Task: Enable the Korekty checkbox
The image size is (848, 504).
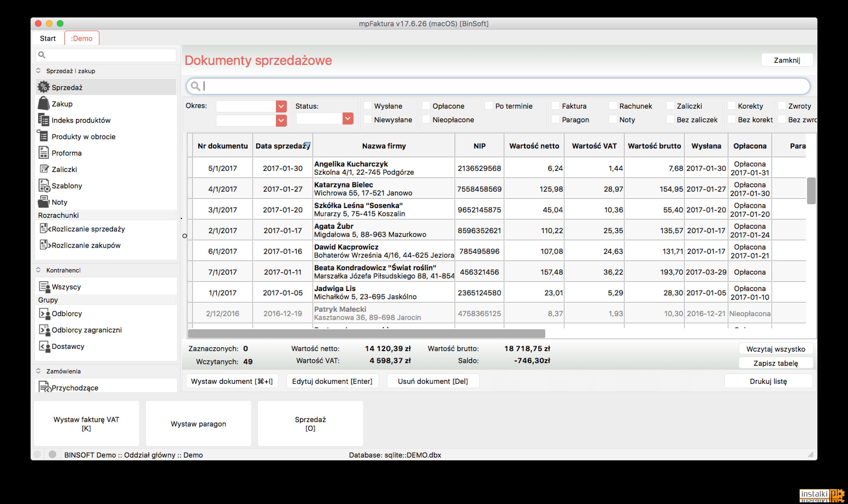Action: click(731, 106)
